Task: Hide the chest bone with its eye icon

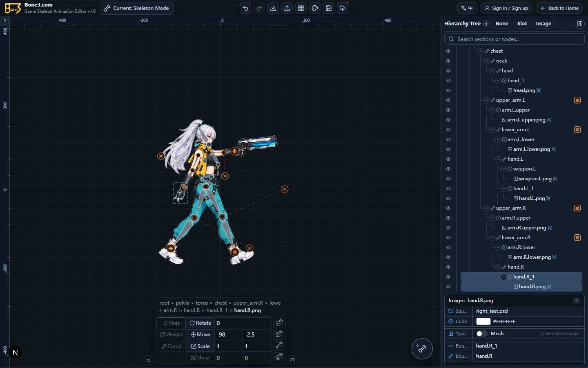Action: click(x=448, y=51)
